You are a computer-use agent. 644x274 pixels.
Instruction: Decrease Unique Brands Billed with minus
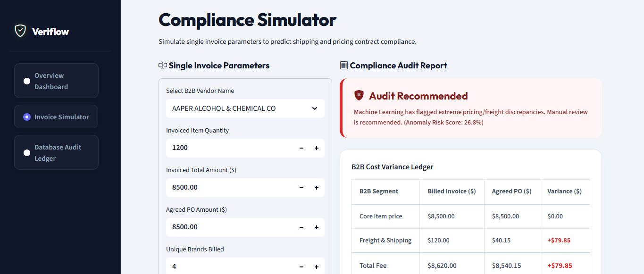[301, 267]
